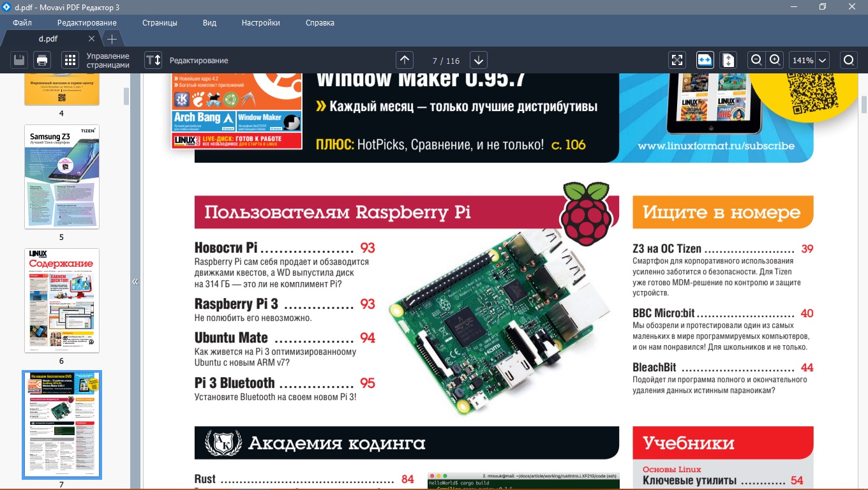The width and height of the screenshot is (868, 490).
Task: Open the Справка menu
Action: pyautogui.click(x=320, y=23)
